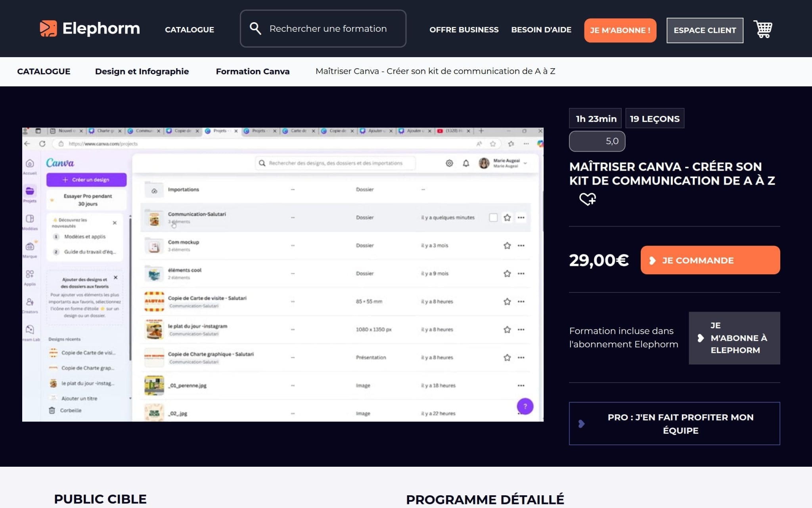Open more options for éléments cool

tap(521, 273)
